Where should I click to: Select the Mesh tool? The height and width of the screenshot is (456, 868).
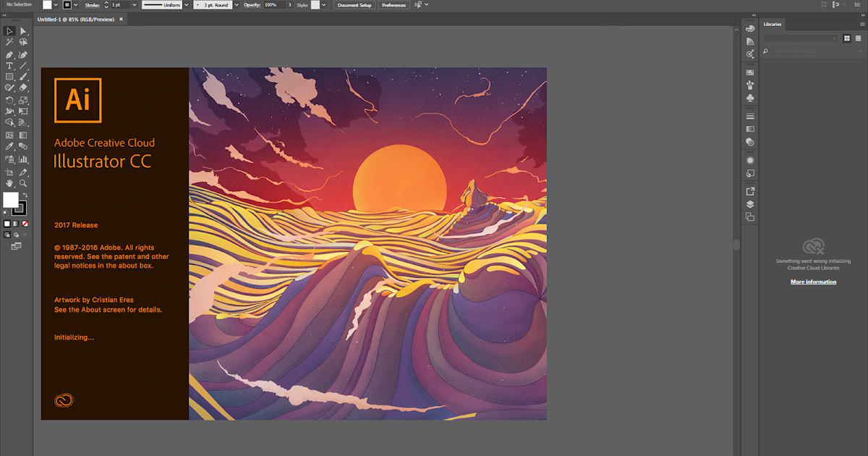click(x=9, y=135)
